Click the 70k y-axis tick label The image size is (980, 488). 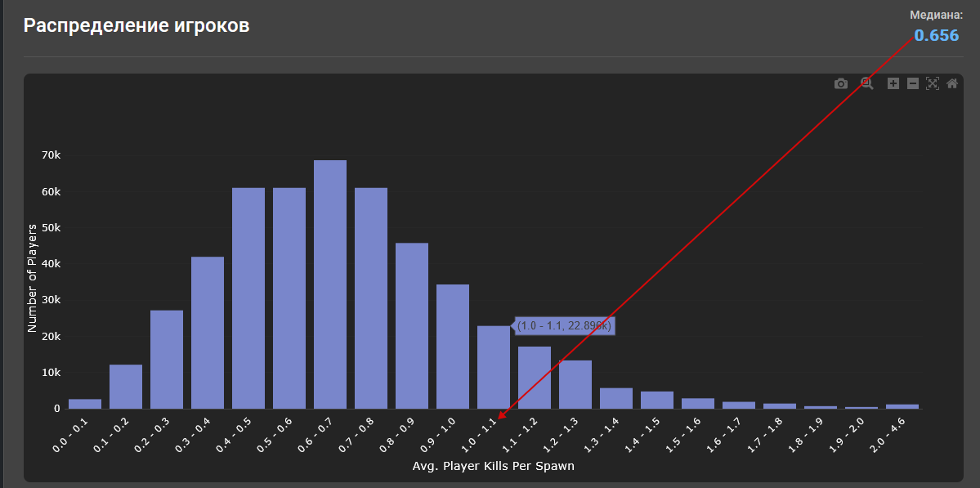pyautogui.click(x=51, y=155)
